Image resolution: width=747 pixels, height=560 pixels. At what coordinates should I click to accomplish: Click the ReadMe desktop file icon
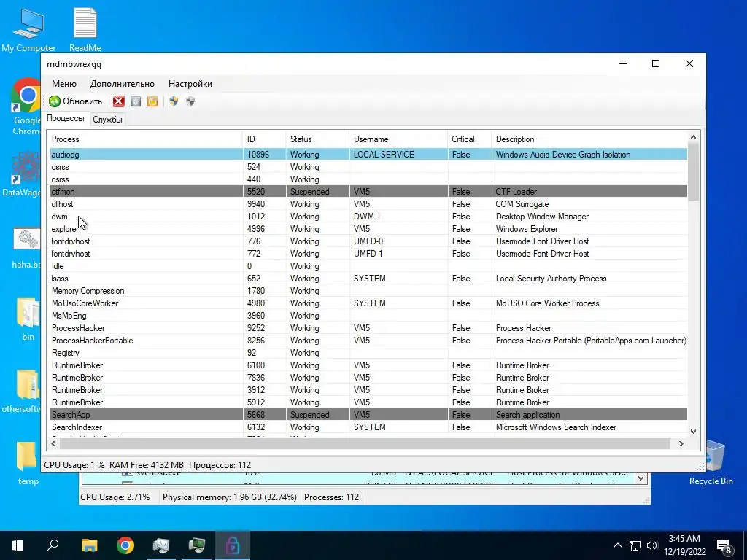click(85, 29)
